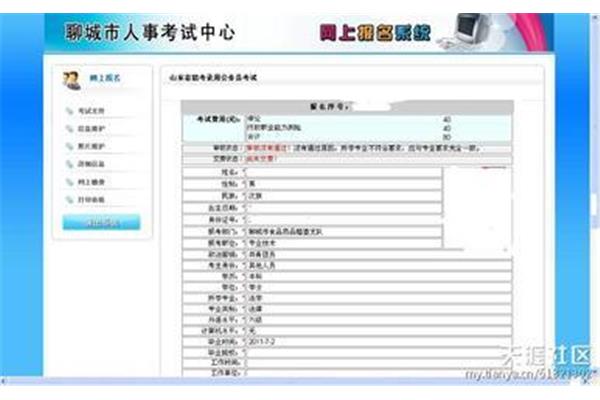The width and height of the screenshot is (600, 400).
Task: Open the 网上缴费 menu item
Action: 91,182
